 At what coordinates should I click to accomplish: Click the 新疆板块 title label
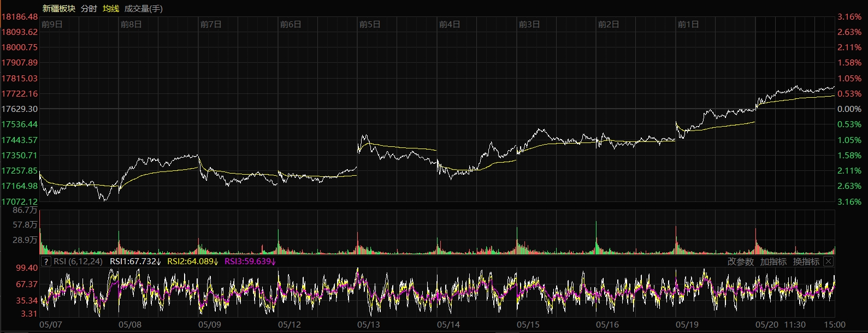pyautogui.click(x=59, y=9)
